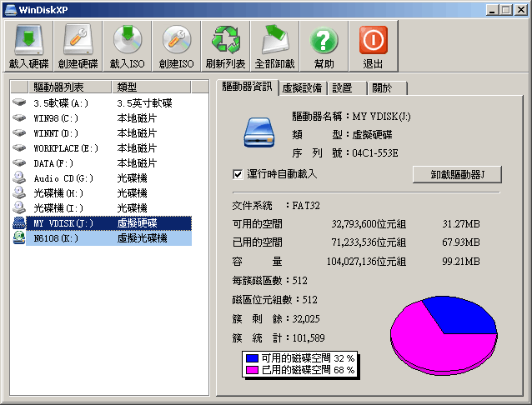Select the WINNT (D:) drive row

click(x=102, y=133)
